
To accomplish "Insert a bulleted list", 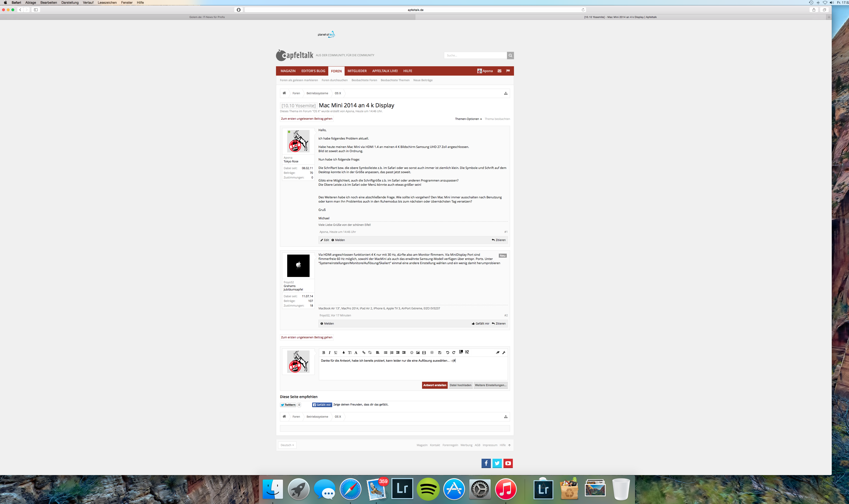I will 385,353.
